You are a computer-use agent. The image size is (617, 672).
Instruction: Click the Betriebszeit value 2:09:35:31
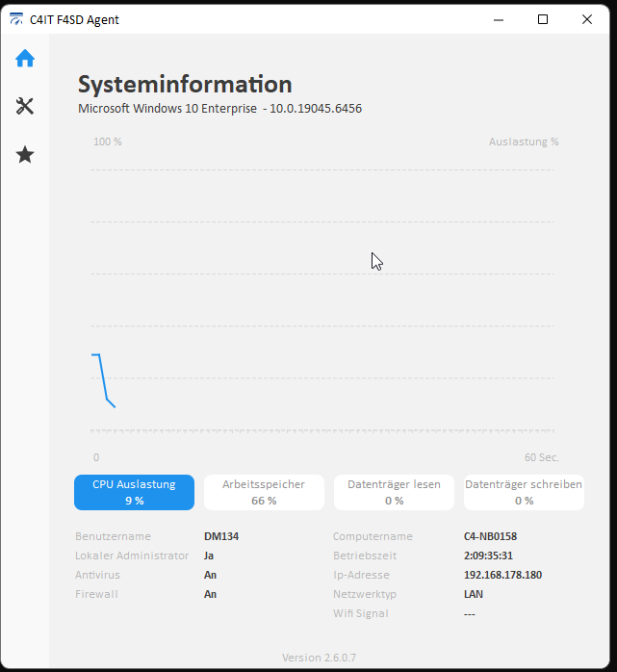488,556
